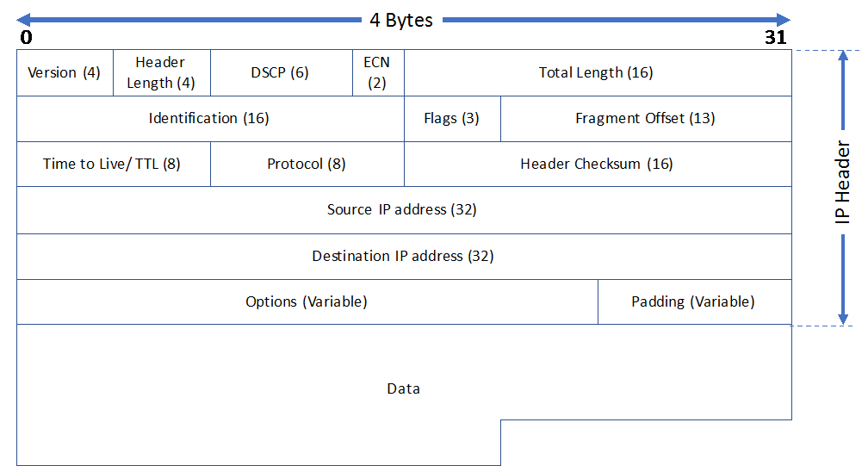Click the Time to Live/TTL (8) field
868x466 pixels.
click(x=113, y=165)
